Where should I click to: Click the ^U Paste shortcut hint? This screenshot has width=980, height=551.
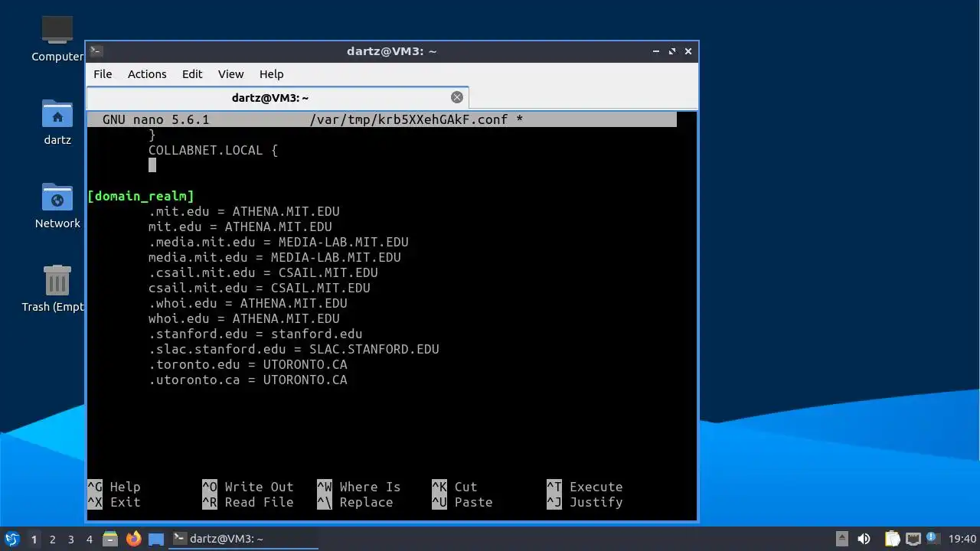(x=462, y=502)
